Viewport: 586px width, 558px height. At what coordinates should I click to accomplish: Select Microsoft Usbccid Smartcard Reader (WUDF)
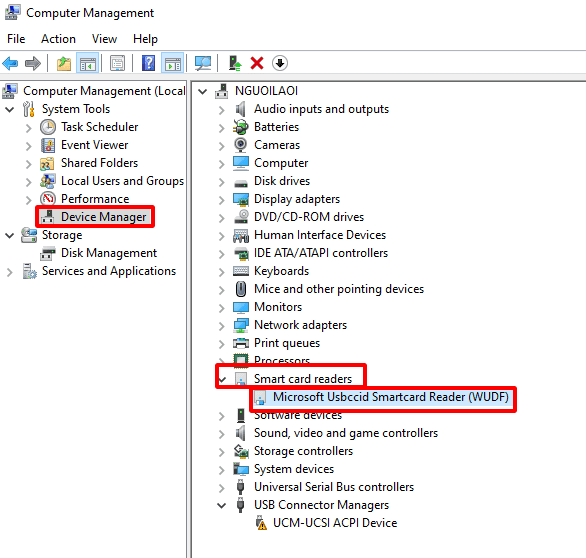tap(391, 397)
